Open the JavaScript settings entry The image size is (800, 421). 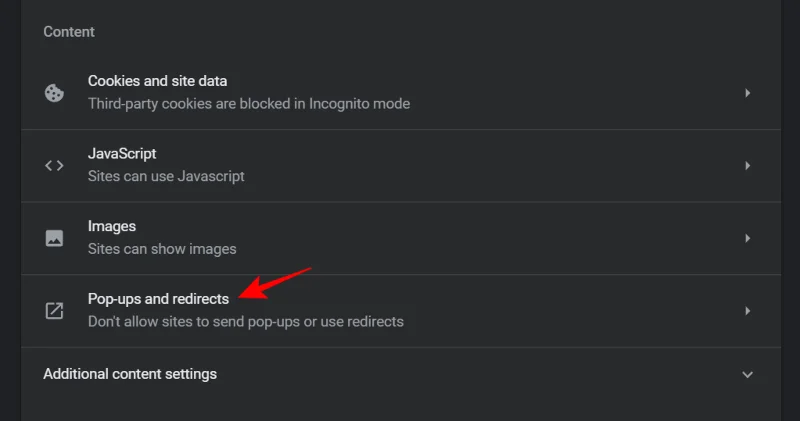122,154
